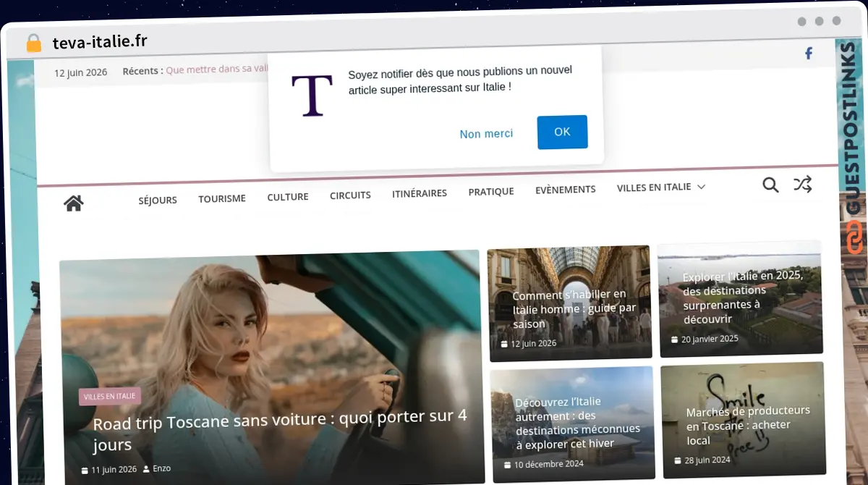Click the 11 juin 2026 post date
This screenshot has height=485, width=868.
114,469
